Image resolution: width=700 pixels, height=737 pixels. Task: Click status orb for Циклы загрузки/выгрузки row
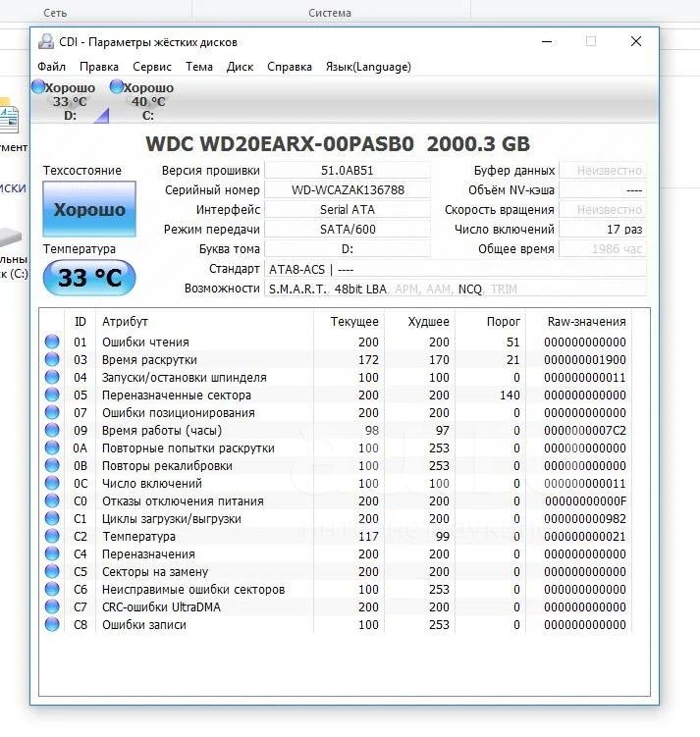(x=52, y=518)
